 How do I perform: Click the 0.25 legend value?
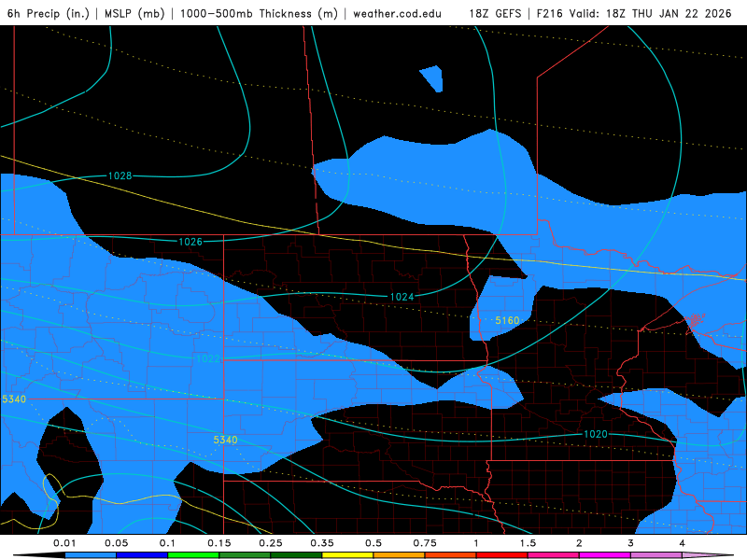(x=271, y=543)
